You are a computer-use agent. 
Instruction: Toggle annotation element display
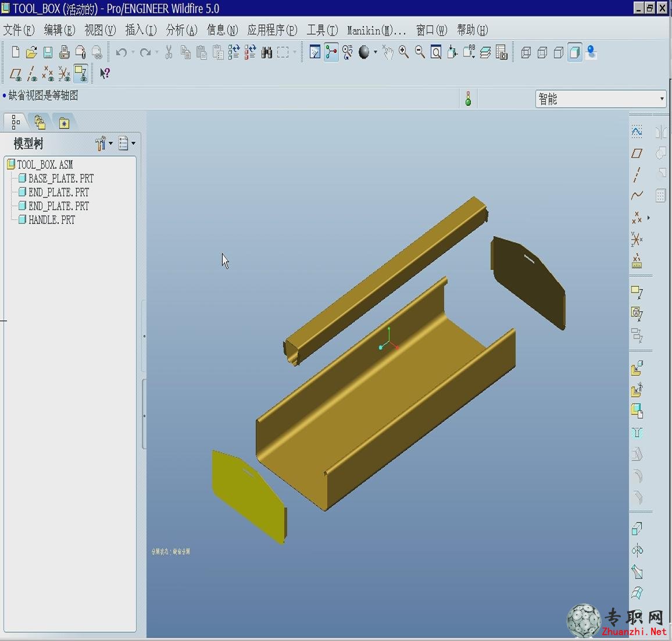(x=81, y=74)
